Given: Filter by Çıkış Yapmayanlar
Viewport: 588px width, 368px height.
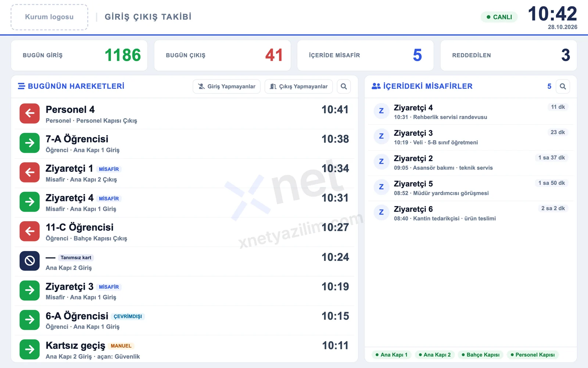Looking at the screenshot, I should tap(298, 86).
